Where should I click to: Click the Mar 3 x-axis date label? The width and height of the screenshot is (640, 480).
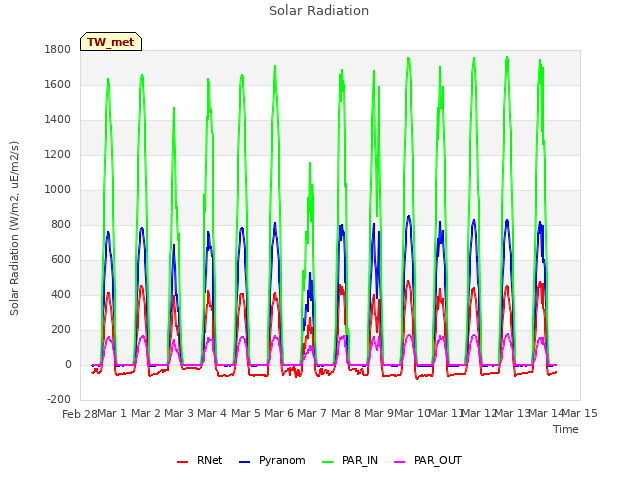[x=179, y=413]
